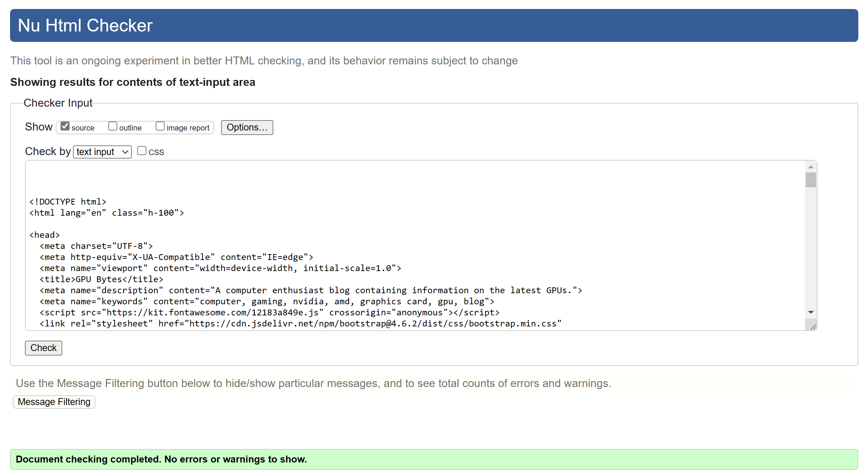
Task: Click the textarea scroll up arrow
Action: [811, 167]
